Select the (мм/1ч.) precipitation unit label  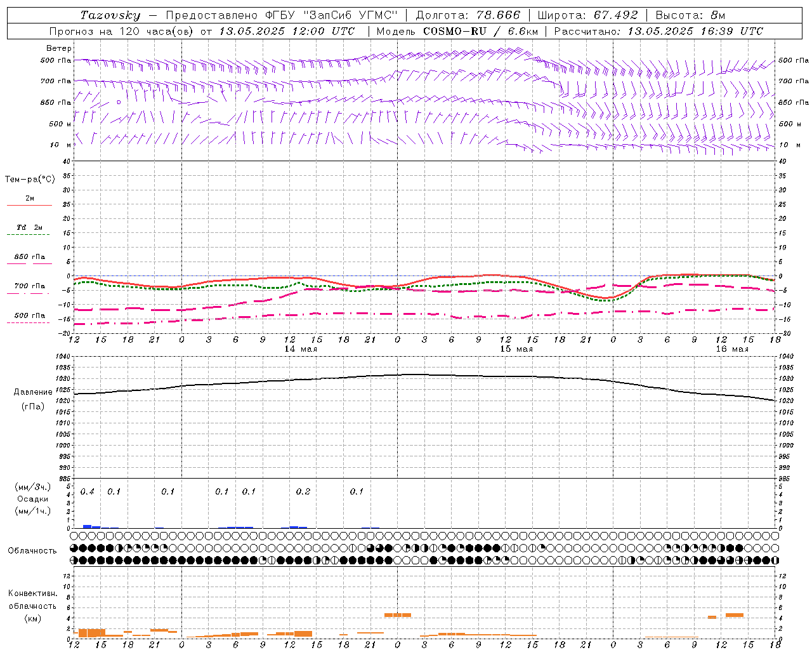pos(33,511)
